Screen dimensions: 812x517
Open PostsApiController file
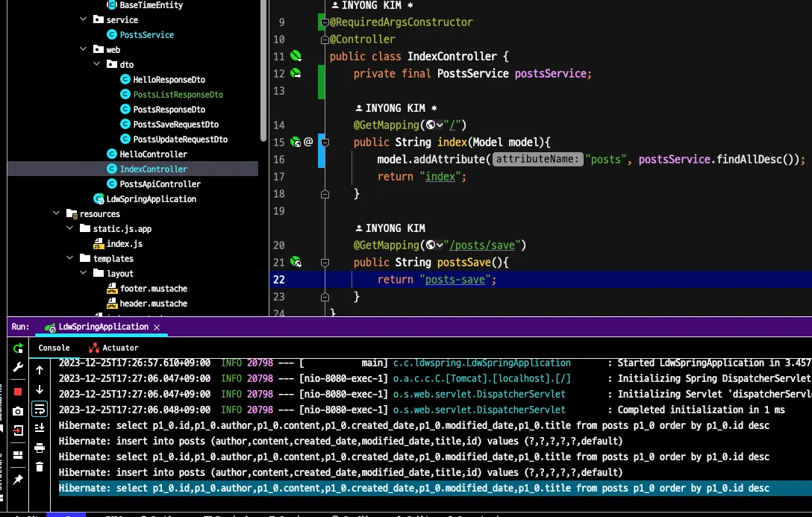tap(160, 184)
